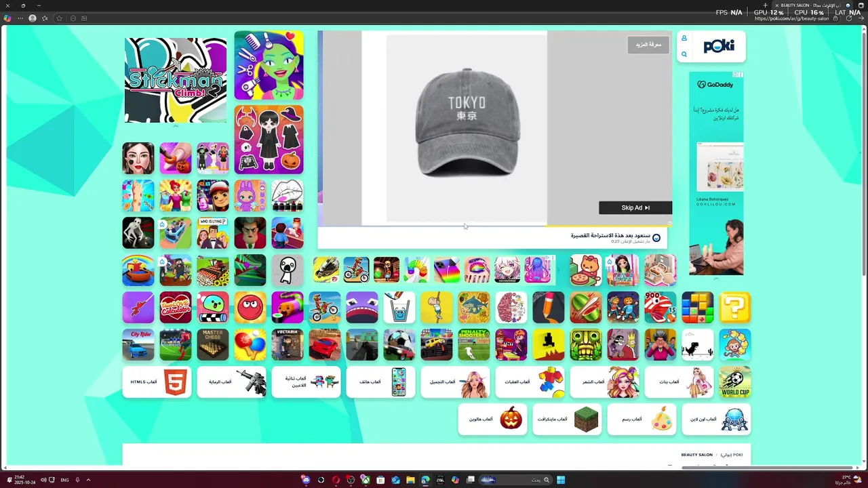Open the Halloween games category with pumpkin
This screenshot has height=488, width=868.
click(493, 420)
